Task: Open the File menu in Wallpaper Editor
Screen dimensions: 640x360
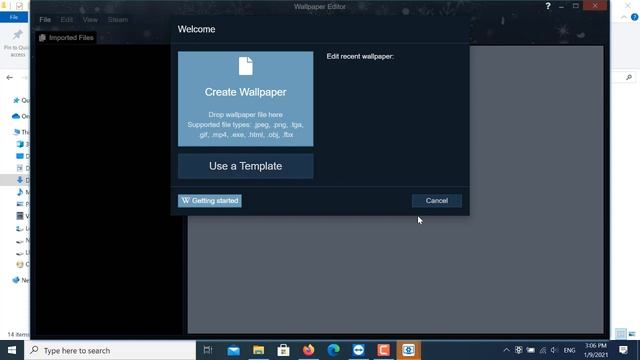Action: [45, 20]
